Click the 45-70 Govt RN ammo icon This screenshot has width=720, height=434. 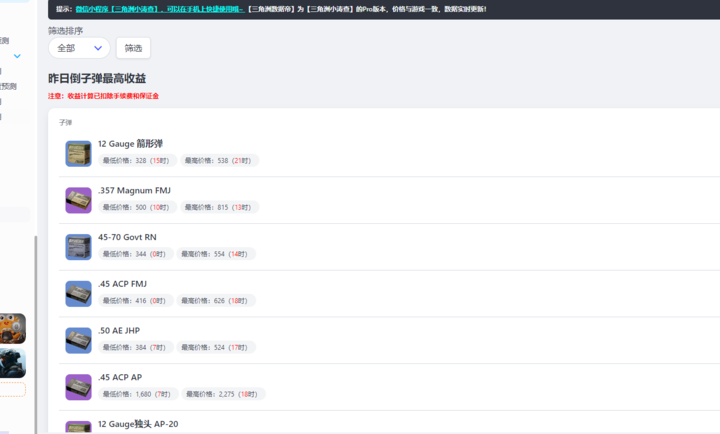pos(78,247)
